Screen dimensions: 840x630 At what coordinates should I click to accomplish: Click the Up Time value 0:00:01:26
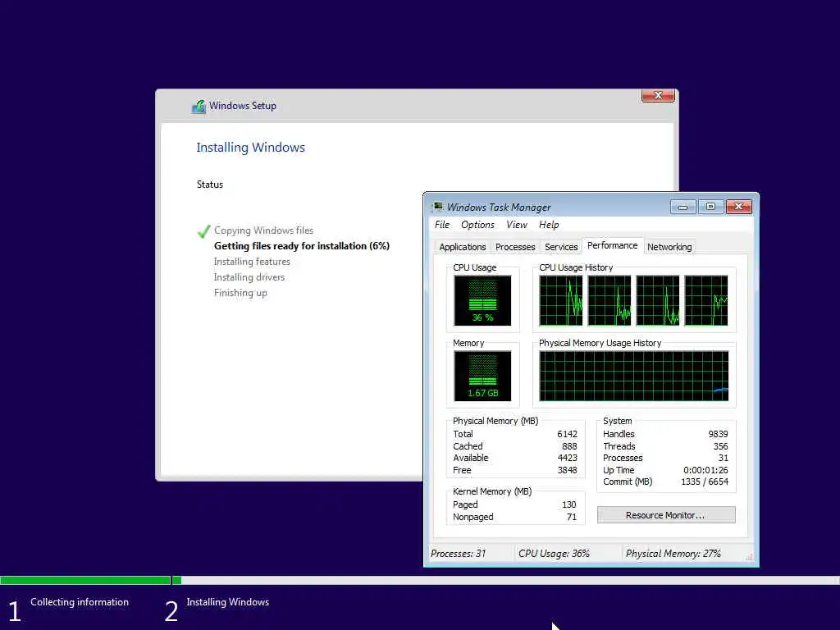pyautogui.click(x=705, y=470)
